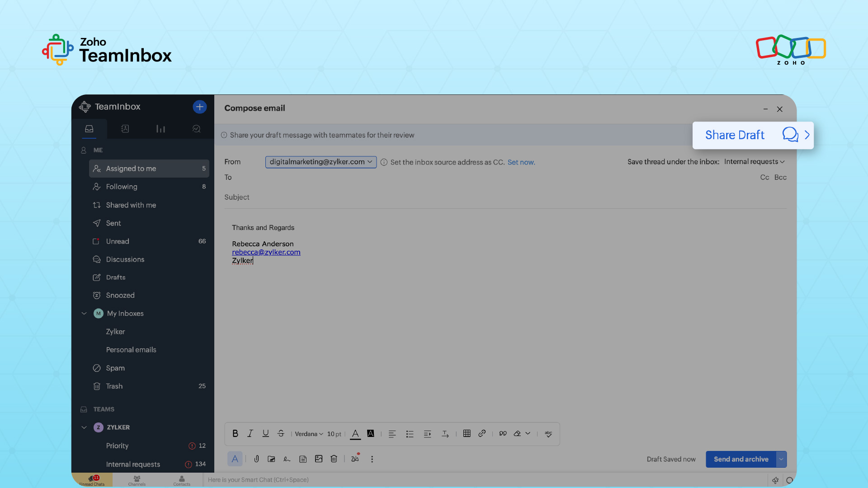Open the font color picker

click(355, 434)
